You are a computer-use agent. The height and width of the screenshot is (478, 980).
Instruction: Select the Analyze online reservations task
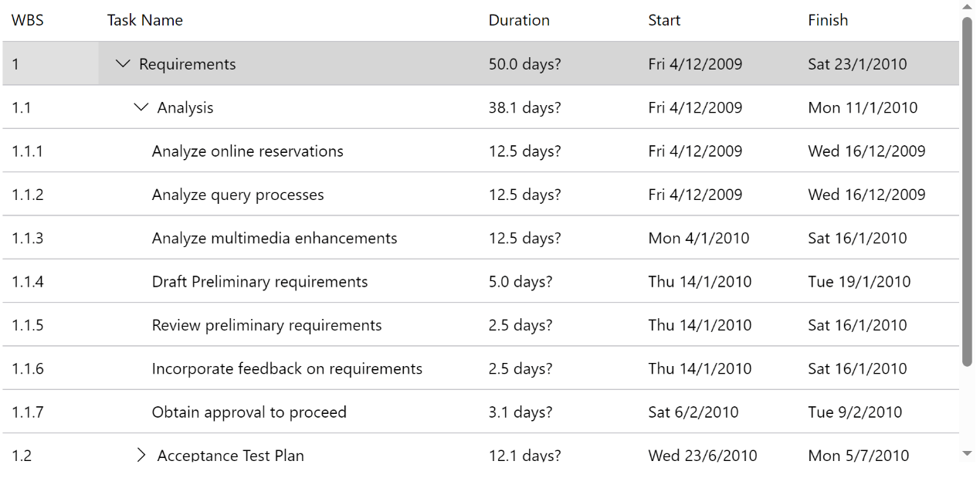248,151
